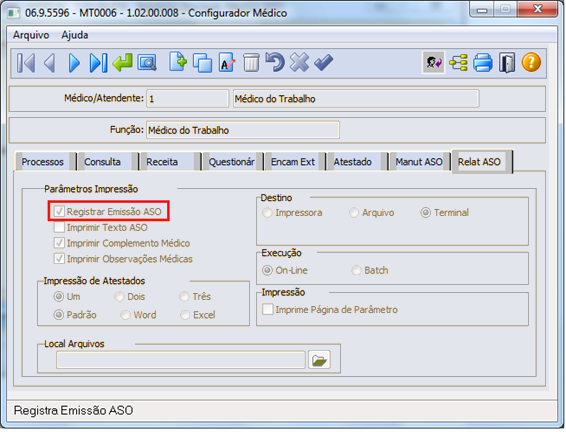Select Arquivo destination radio
Image resolution: width=566 pixels, height=432 pixels.
tap(354, 213)
